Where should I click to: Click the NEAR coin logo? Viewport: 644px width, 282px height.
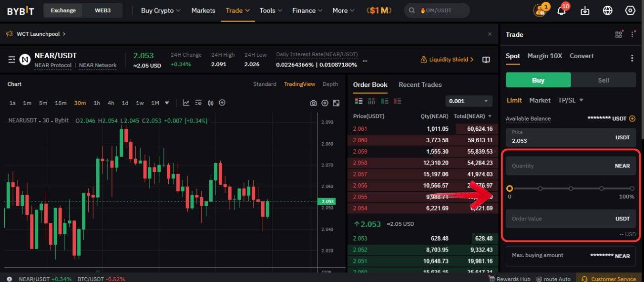(25, 60)
